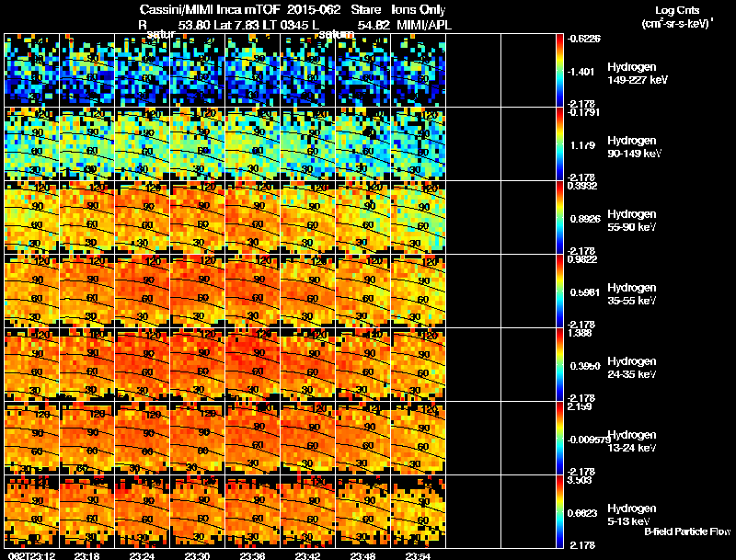This screenshot has height=560, width=736.
Task: Click the 062T23:12 time label
Action: tap(31, 555)
